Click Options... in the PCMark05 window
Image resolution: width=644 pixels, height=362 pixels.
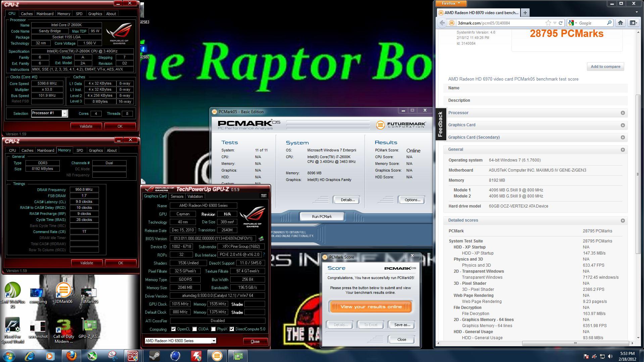pos(412,200)
